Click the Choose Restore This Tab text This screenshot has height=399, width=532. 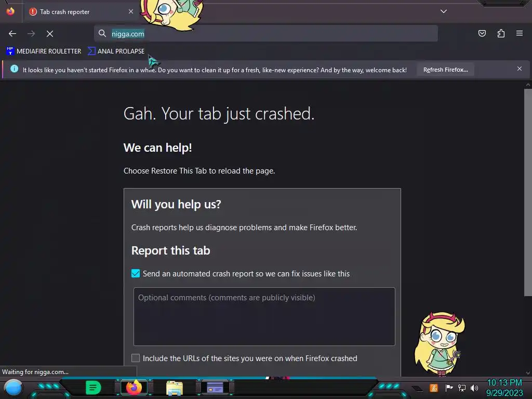pyautogui.click(x=199, y=170)
